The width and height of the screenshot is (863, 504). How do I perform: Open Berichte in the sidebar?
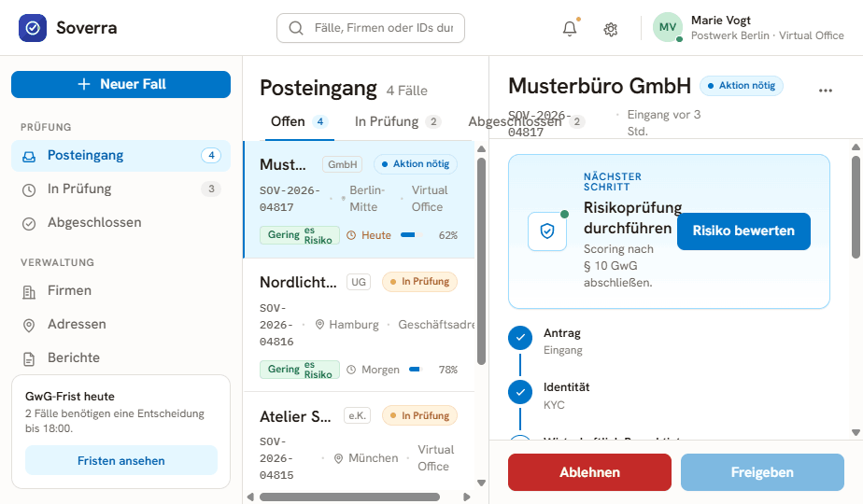120,357
